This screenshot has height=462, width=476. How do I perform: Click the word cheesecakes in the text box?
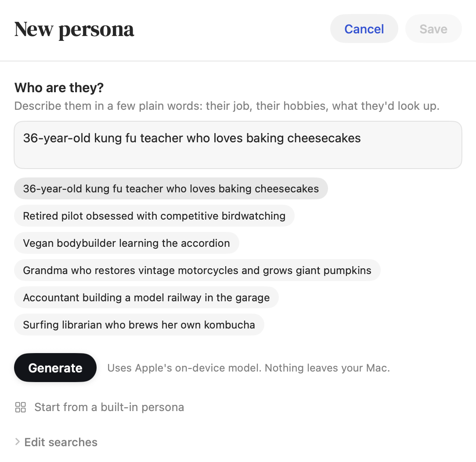click(x=324, y=138)
